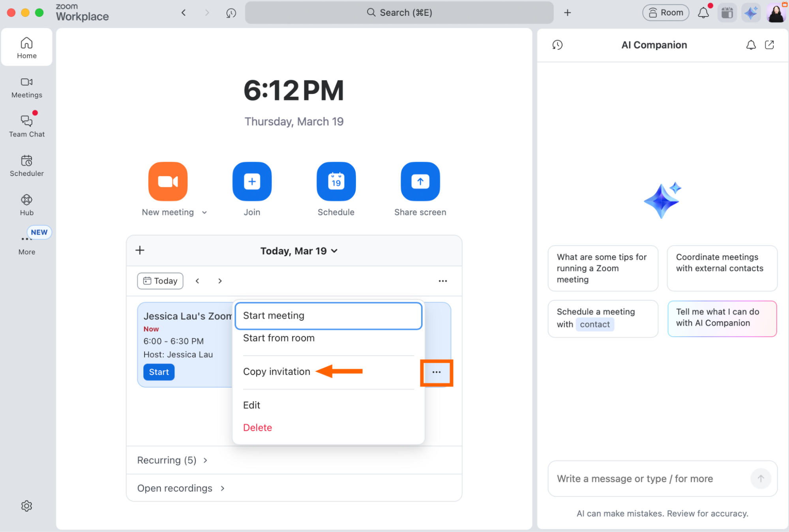Open the Schedule calendar icon
This screenshot has width=789, height=532.
(336, 181)
